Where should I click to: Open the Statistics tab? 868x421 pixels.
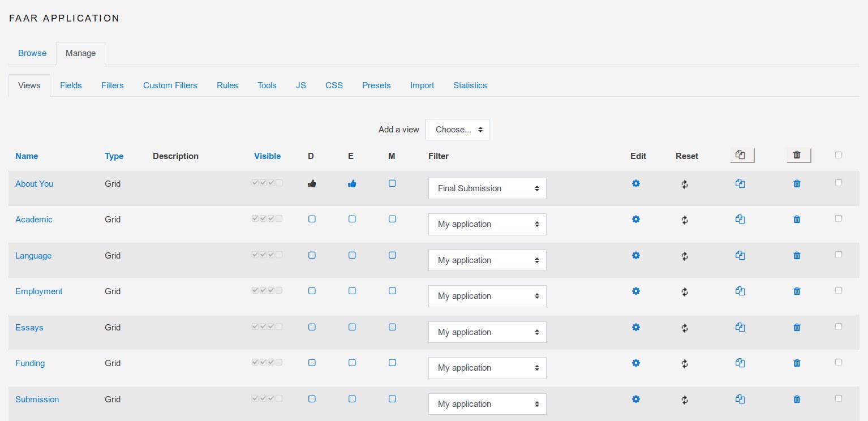pyautogui.click(x=470, y=85)
